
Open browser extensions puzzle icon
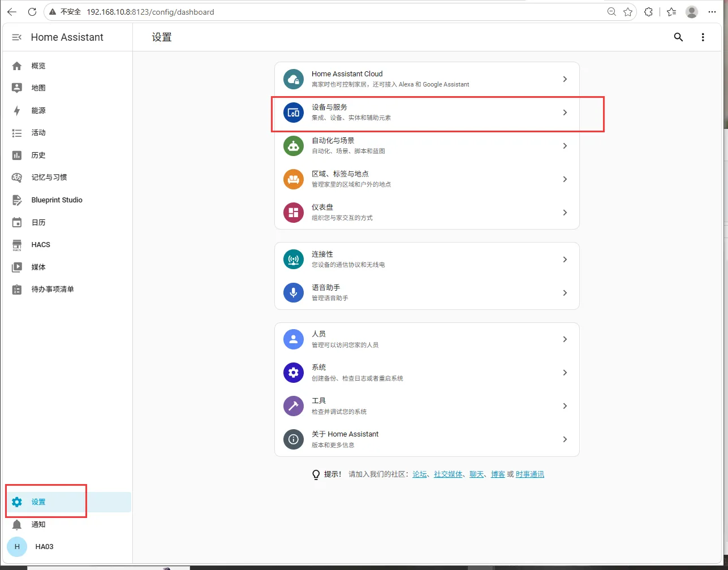point(649,12)
